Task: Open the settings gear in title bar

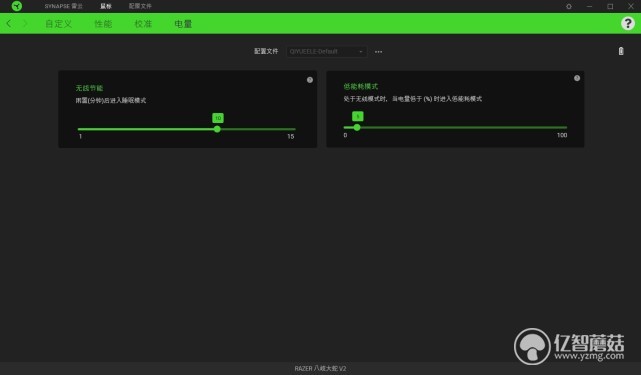Action: tap(569, 6)
